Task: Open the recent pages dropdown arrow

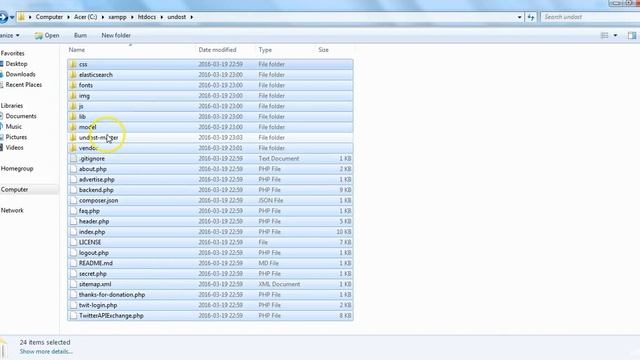Action: point(12,17)
